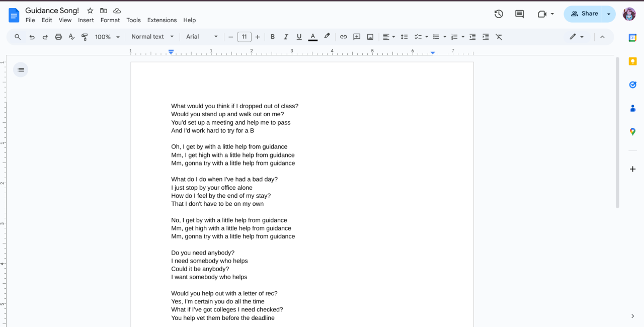Open the Help menu

[190, 20]
